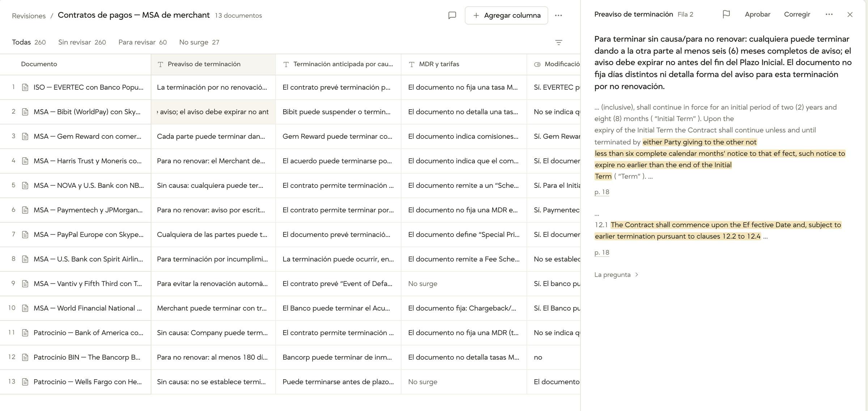Click document icon for Vantiv row
This screenshot has height=411, width=868.
(25, 284)
